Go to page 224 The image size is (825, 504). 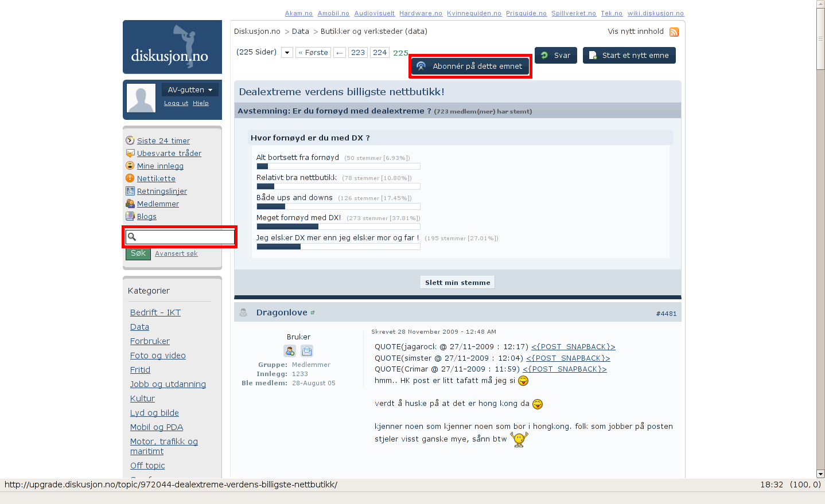pos(380,53)
